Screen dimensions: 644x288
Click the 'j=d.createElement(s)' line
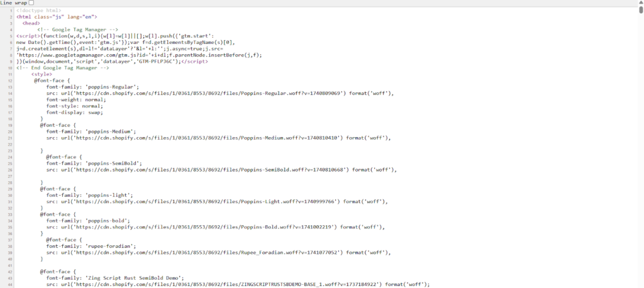coord(119,49)
